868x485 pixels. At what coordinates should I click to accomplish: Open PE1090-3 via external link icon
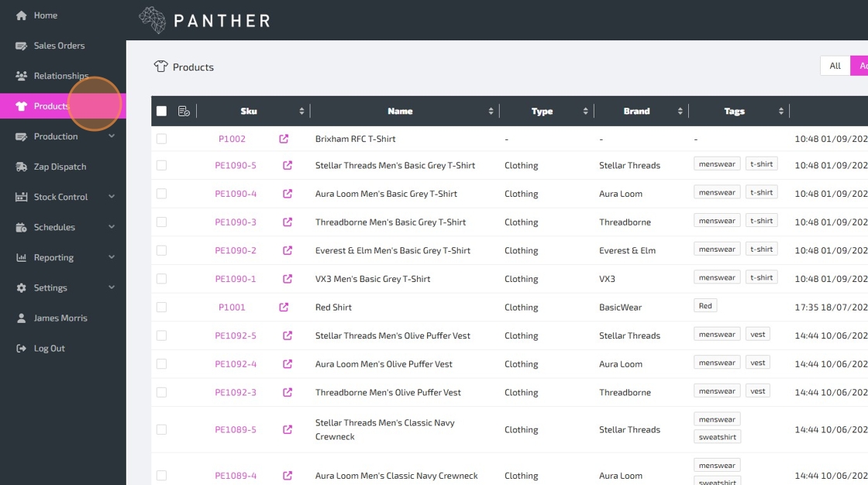point(288,222)
